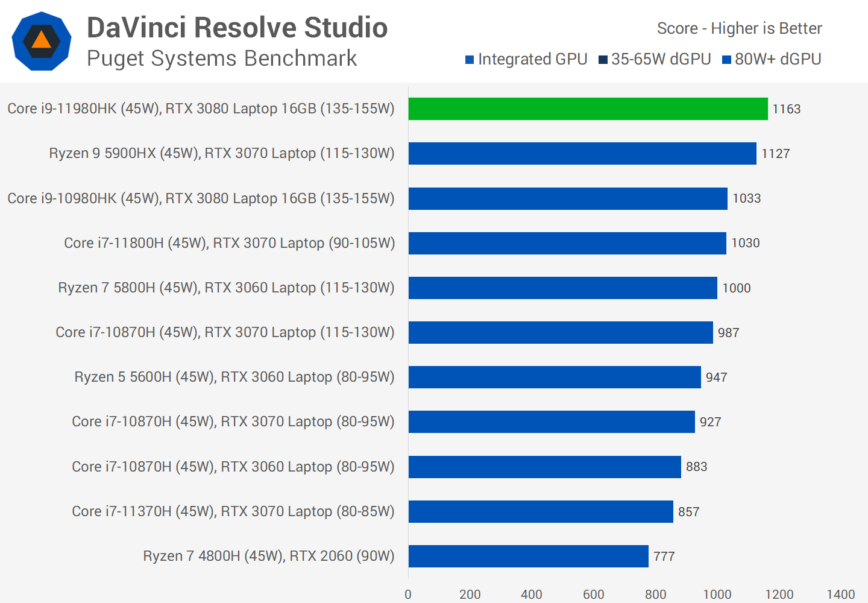Click the blue heptagon logo icon
Viewport: 868px width, 603px height.
[x=42, y=42]
